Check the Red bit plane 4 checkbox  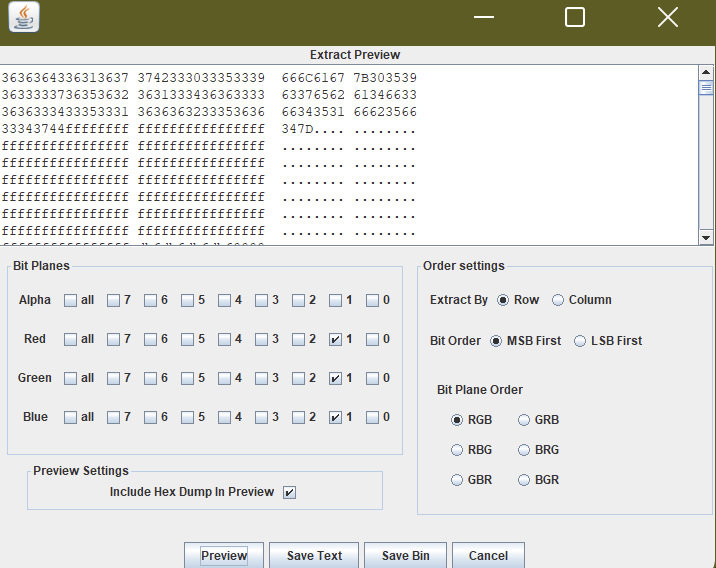coord(225,340)
